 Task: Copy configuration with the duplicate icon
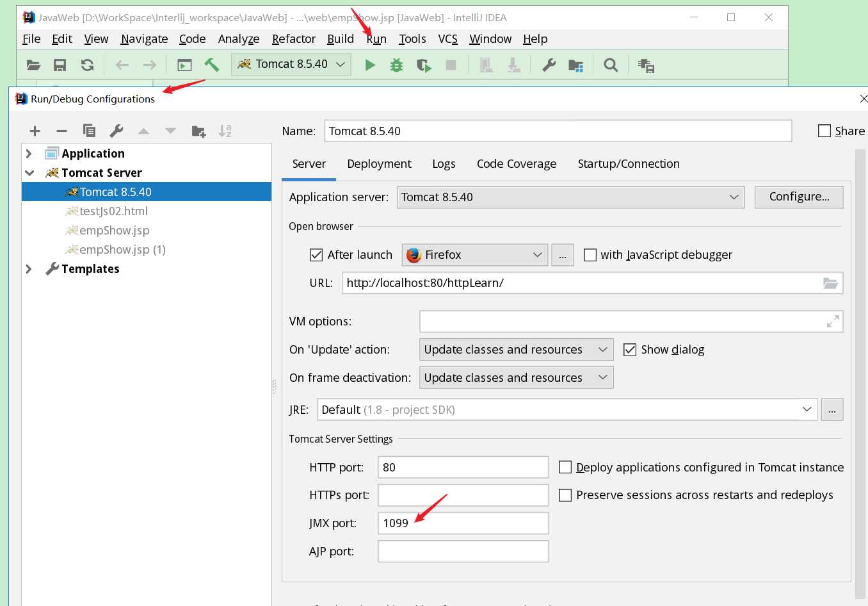coord(89,131)
